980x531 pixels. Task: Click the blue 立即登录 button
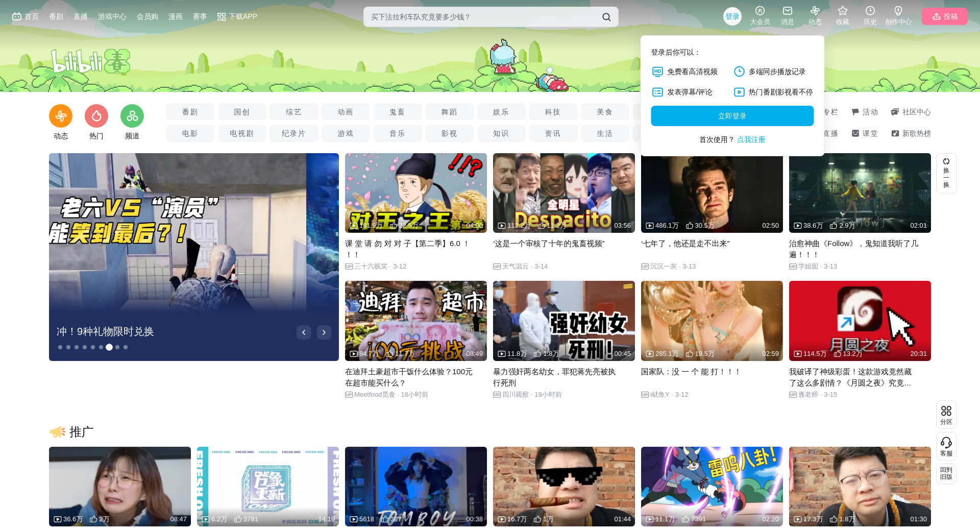pyautogui.click(x=732, y=116)
